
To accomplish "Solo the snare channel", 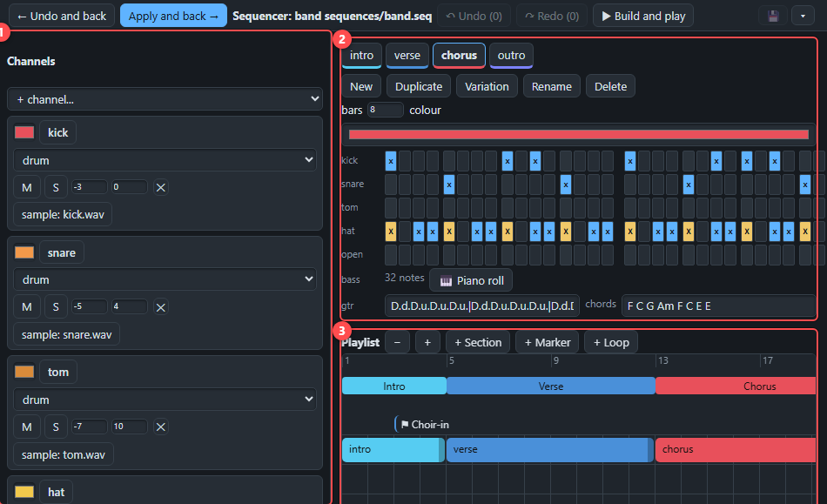I will [x=56, y=306].
